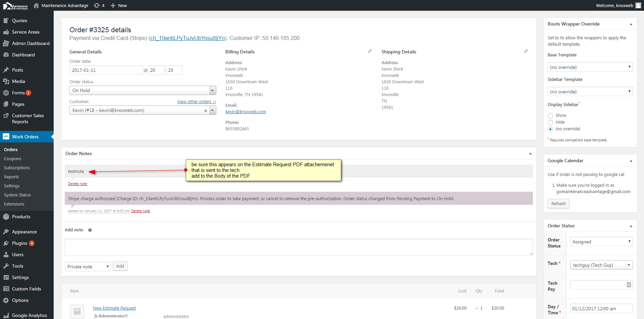Click the Refresh button in Google Calendar

tap(558, 203)
